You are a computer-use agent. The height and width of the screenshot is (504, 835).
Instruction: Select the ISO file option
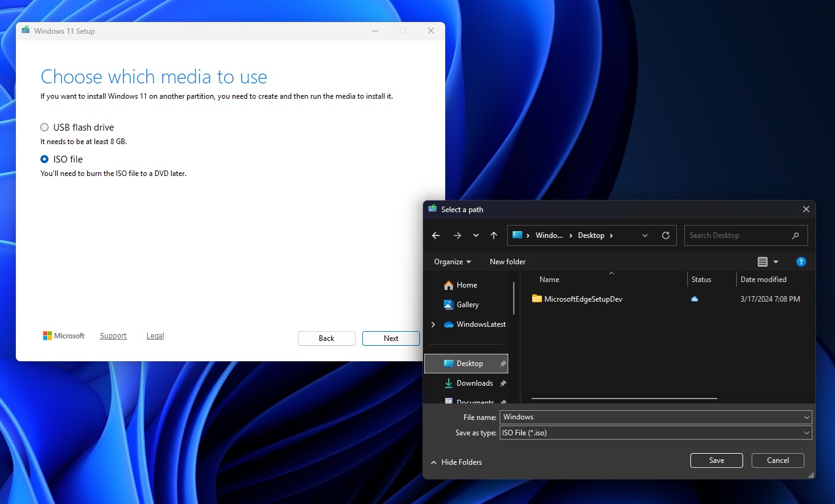(x=44, y=159)
